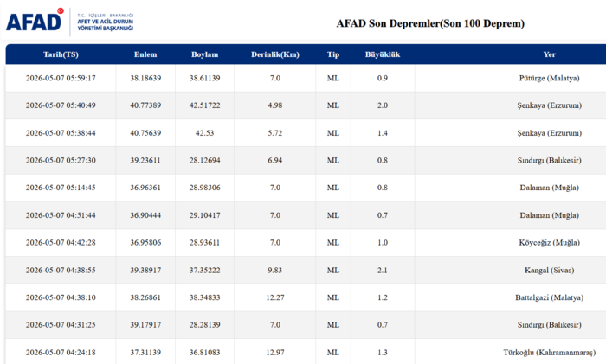The width and height of the screenshot is (606, 364).
Task: Select the date 2026-05-07 04:51:44
Action: pos(61,215)
